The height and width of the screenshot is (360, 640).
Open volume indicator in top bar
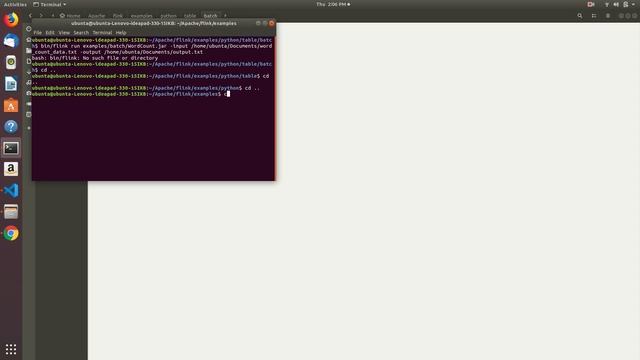coord(616,4)
